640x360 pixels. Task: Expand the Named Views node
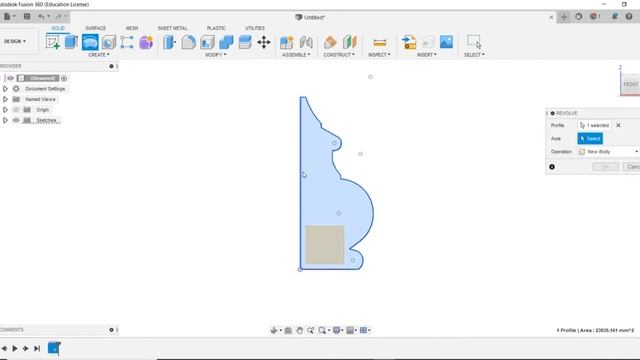5,99
